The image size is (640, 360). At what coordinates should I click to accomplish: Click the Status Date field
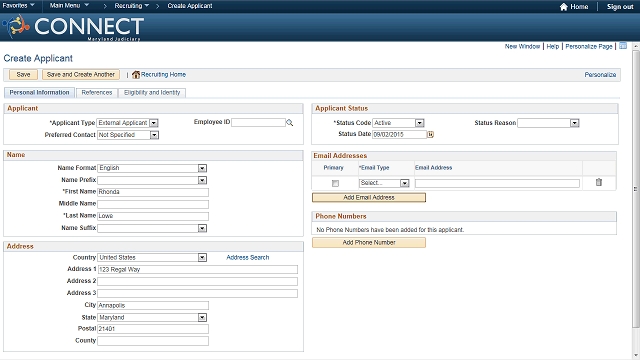[x=399, y=134]
